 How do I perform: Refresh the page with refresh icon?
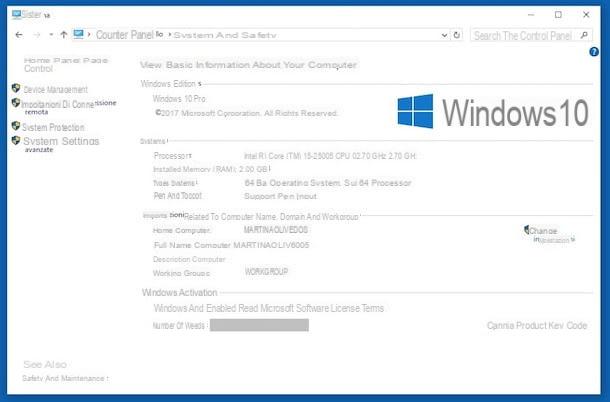coord(457,35)
